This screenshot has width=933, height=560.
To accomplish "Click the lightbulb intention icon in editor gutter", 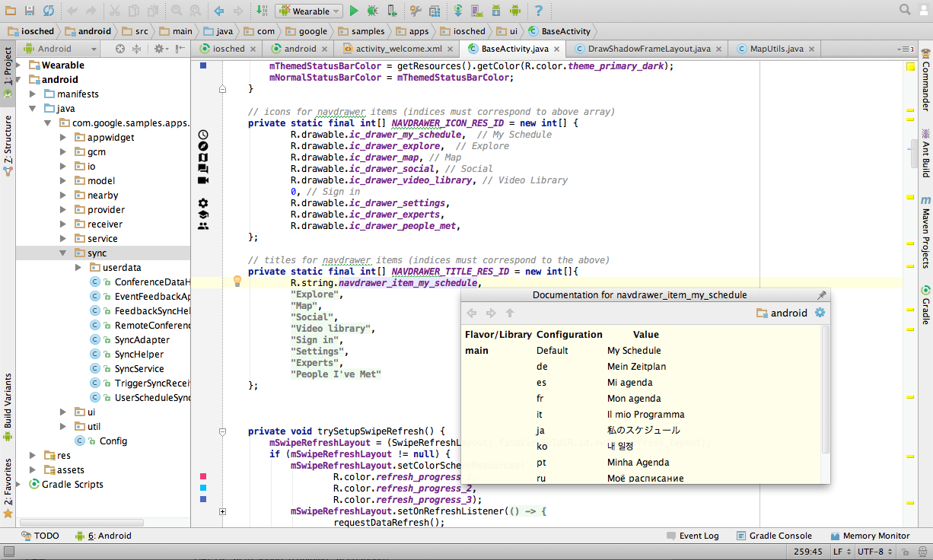I will click(x=237, y=282).
